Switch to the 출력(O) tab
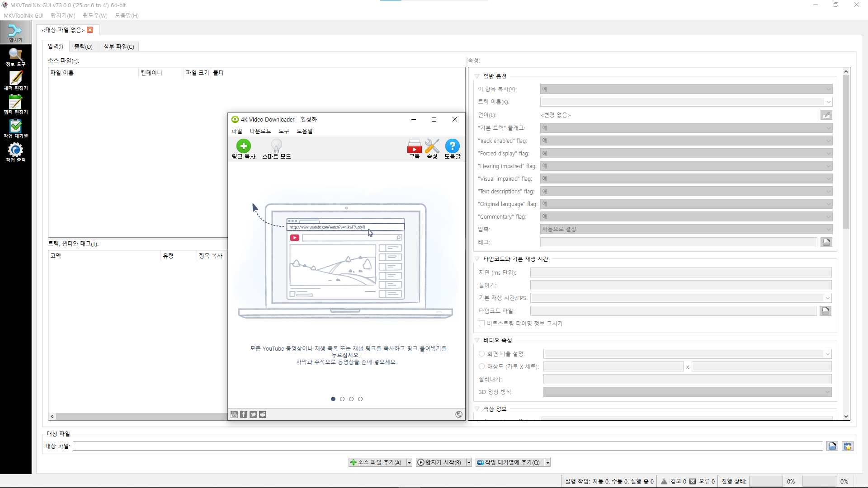 (83, 47)
